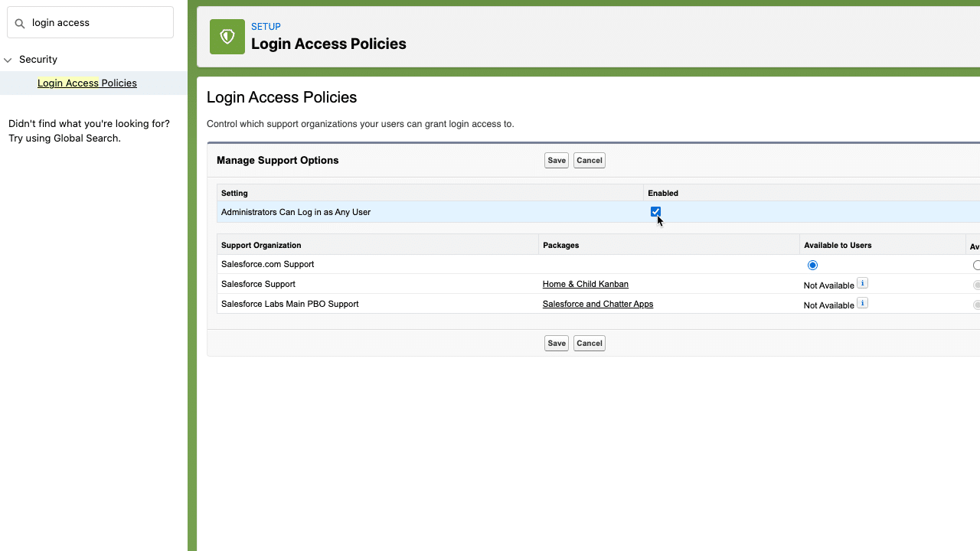This screenshot has height=551, width=980.
Task: Uncheck Administrators Can Log in as Any User
Action: tap(655, 212)
